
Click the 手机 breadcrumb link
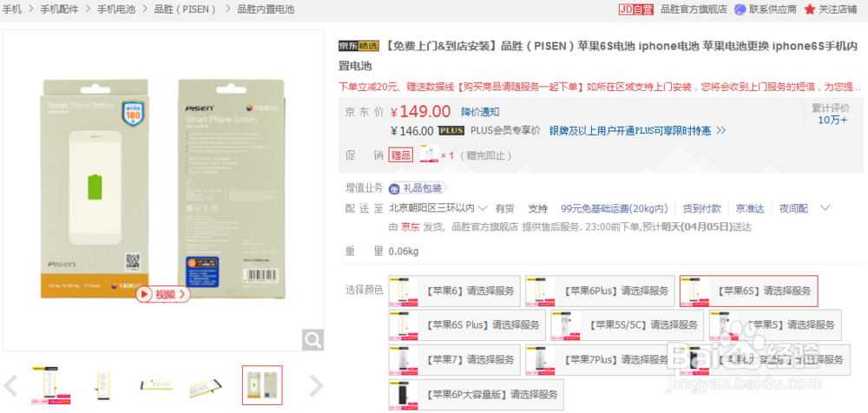(11, 10)
